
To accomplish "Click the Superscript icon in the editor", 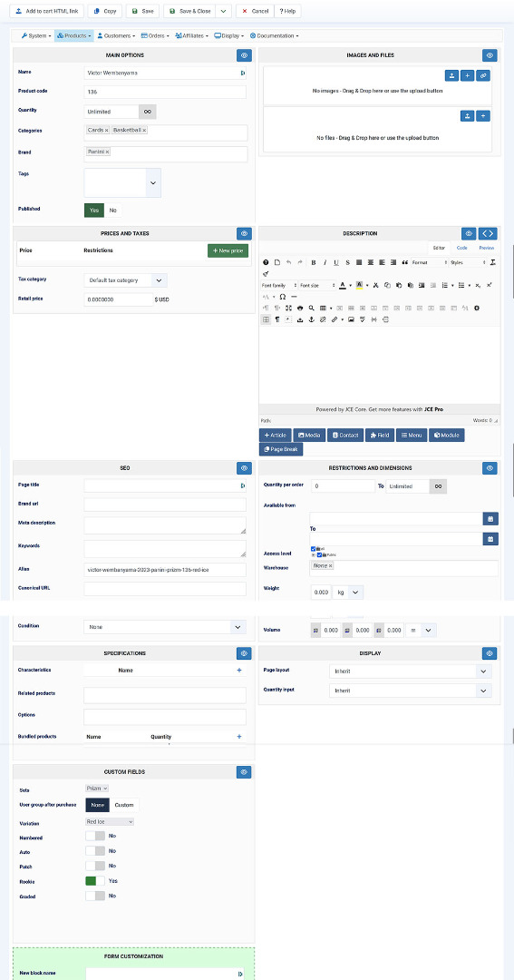I will coord(489,285).
